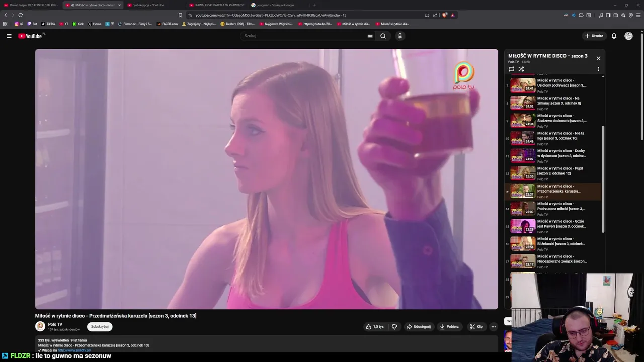The image size is (644, 362).
Task: Open the TikTok bookmark
Action: point(48,24)
